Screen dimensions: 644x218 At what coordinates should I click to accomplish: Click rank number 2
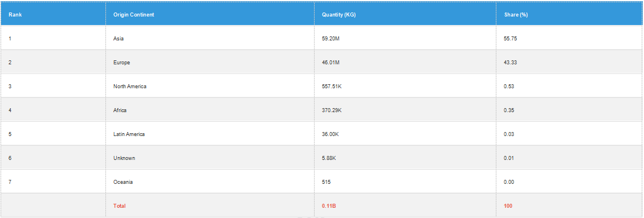click(x=10, y=62)
